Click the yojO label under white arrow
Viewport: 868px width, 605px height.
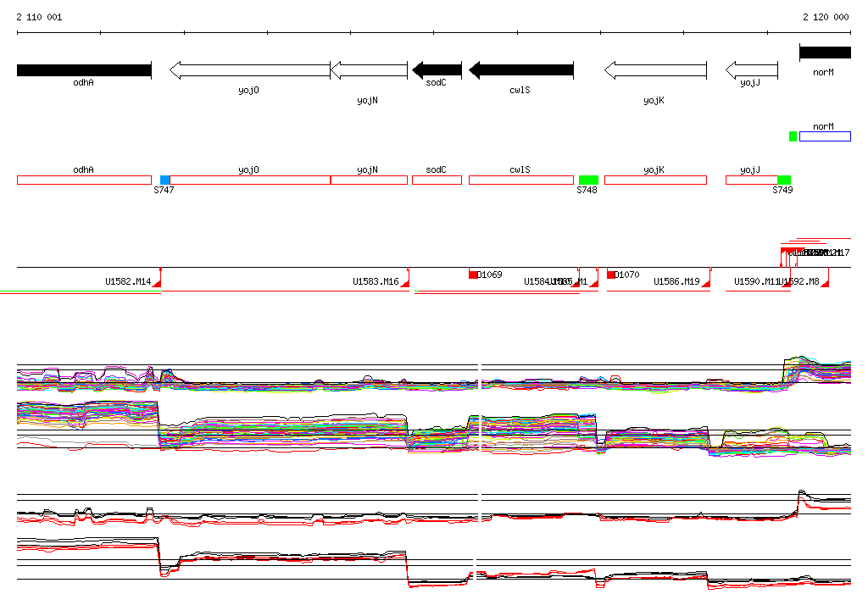click(x=248, y=90)
